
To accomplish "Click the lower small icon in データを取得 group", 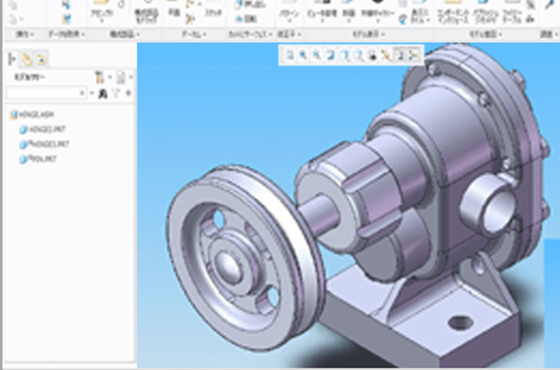I will 66,19.
